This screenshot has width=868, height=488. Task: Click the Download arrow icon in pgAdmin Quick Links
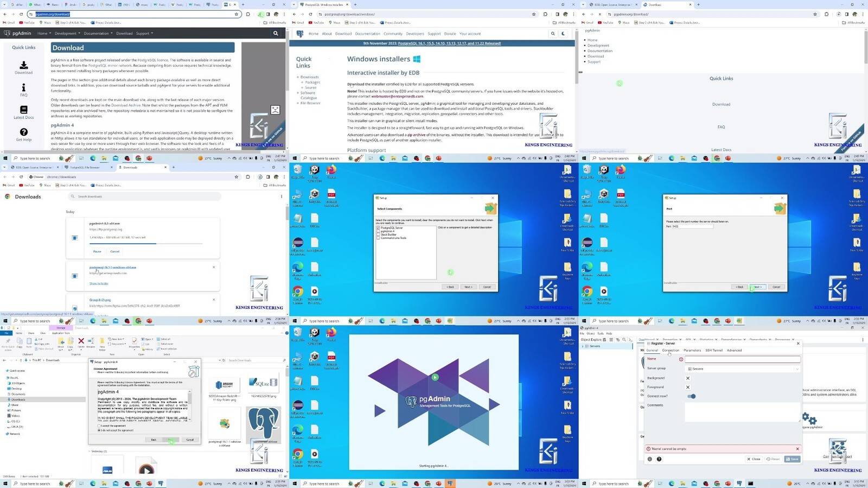[23, 65]
